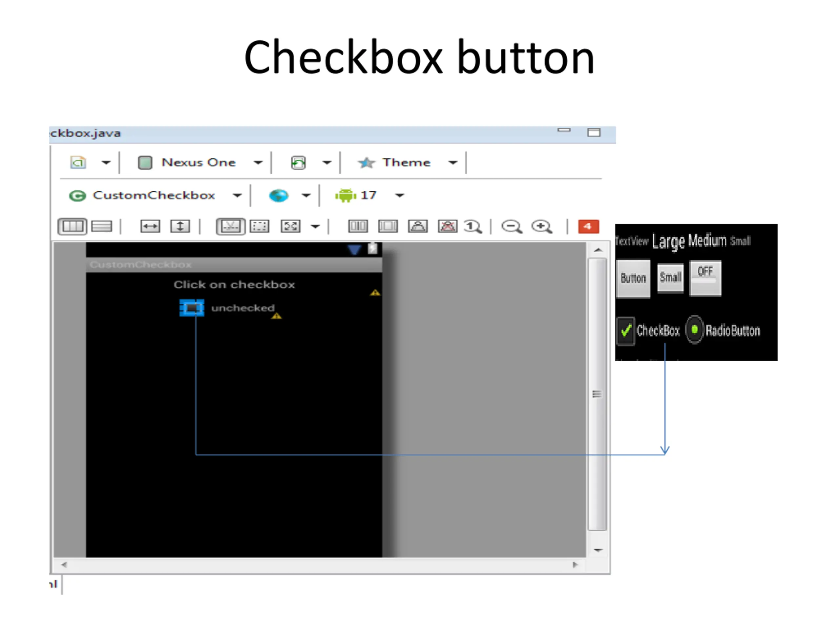Click the Android API 17 icon

(x=346, y=196)
